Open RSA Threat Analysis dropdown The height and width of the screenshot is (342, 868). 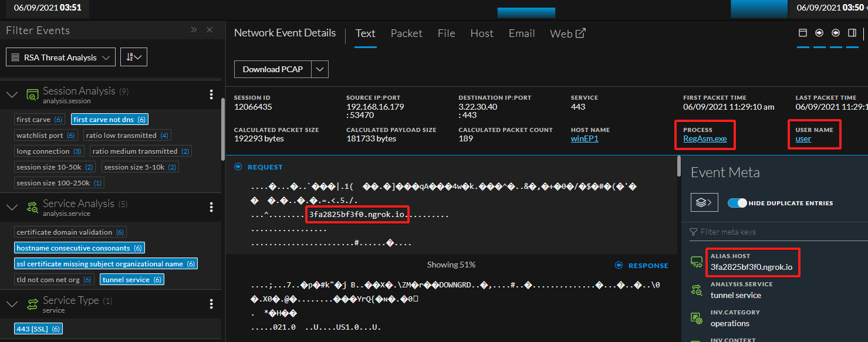(60, 57)
